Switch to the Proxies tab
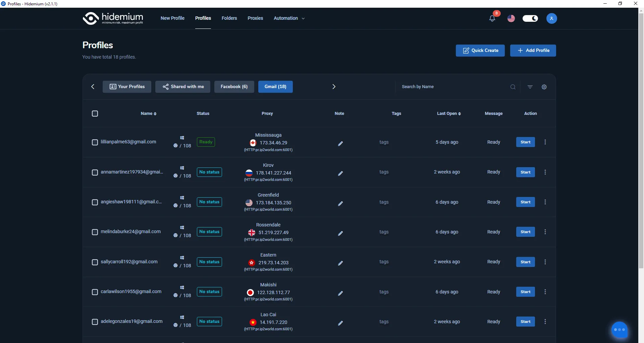The image size is (644, 343). point(255,18)
